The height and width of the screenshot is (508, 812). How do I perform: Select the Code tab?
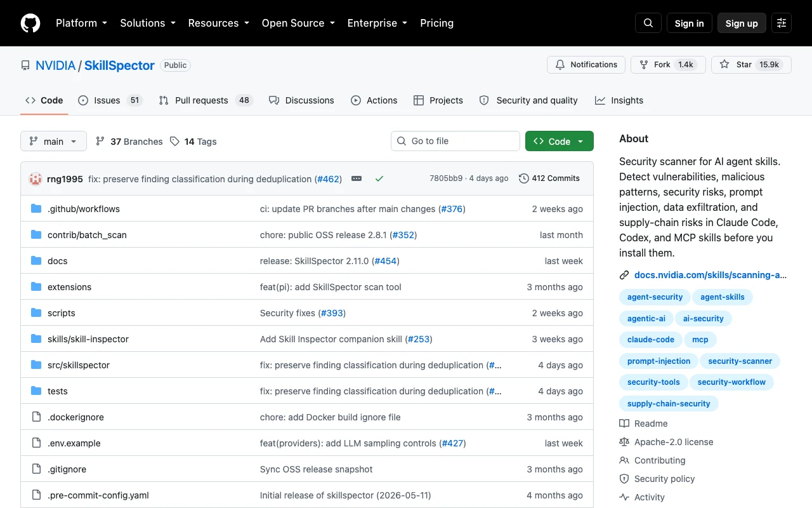click(x=44, y=100)
